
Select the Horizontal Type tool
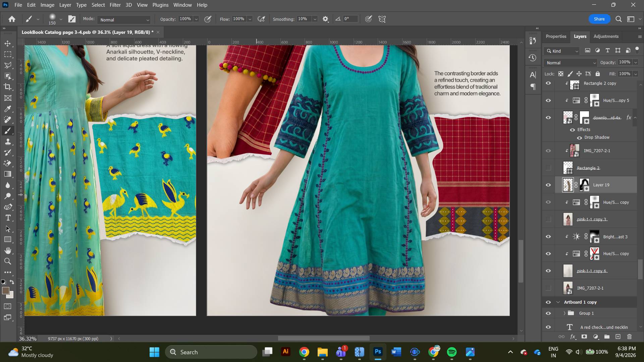pyautogui.click(x=7, y=218)
